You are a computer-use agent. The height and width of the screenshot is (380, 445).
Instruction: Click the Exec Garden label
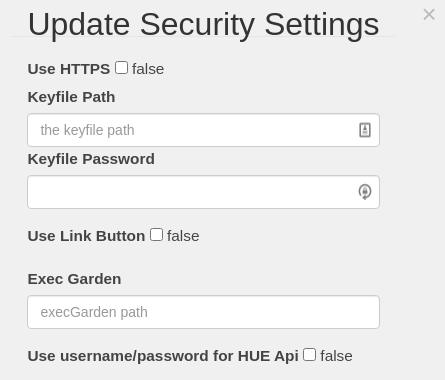tap(74, 279)
